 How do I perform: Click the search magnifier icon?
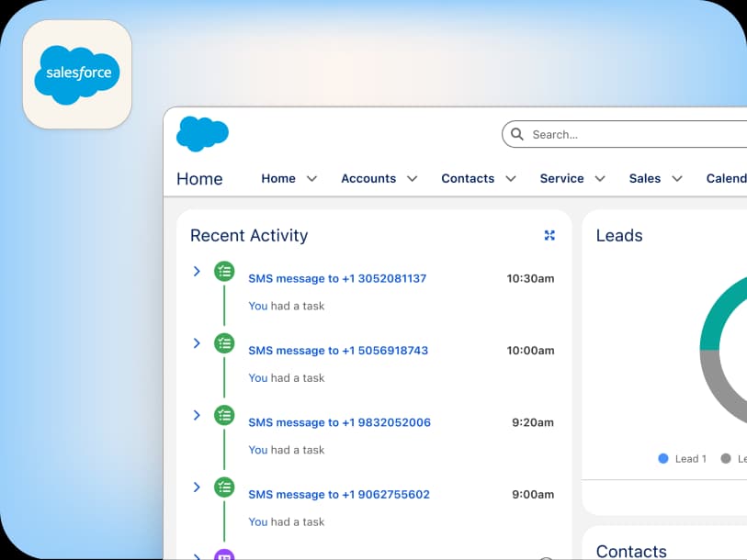click(517, 134)
